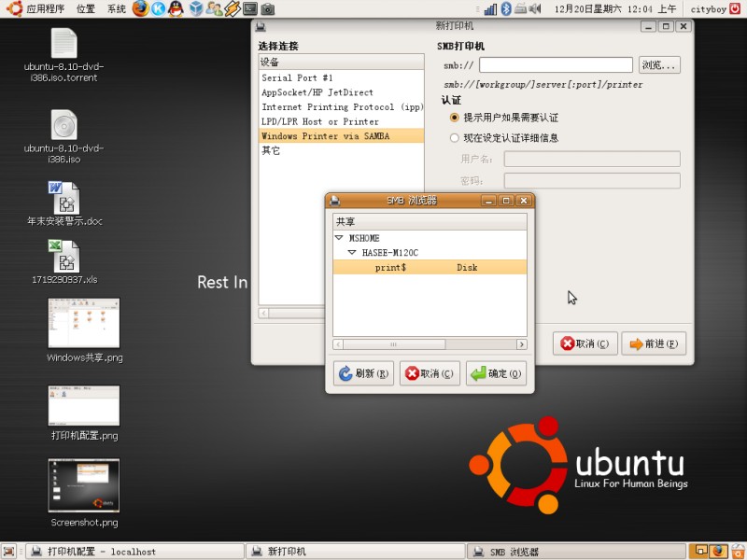
Task: Confirm with 确定 in SMB browser
Action: (496, 373)
